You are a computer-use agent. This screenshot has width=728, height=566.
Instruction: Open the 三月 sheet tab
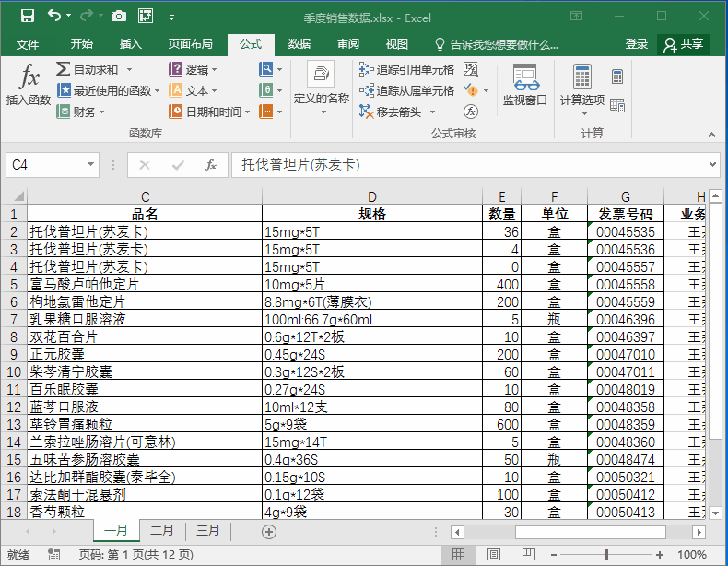tap(208, 530)
